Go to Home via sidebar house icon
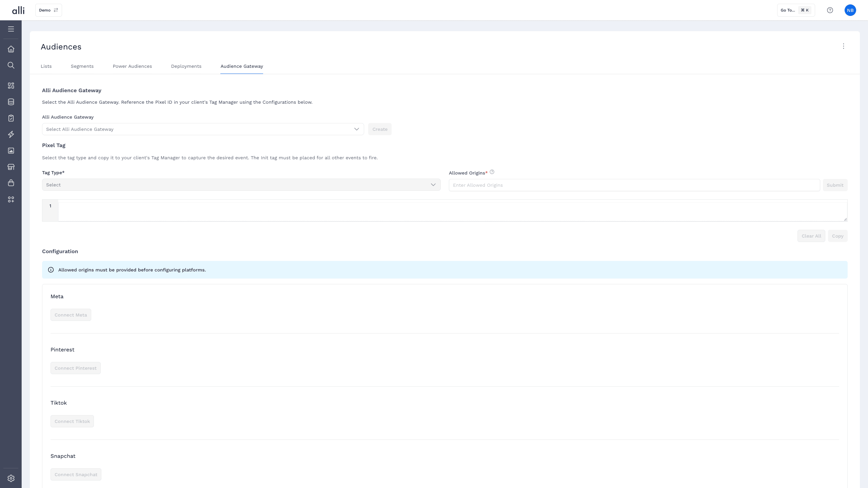The height and width of the screenshot is (488, 868). coord(11,49)
